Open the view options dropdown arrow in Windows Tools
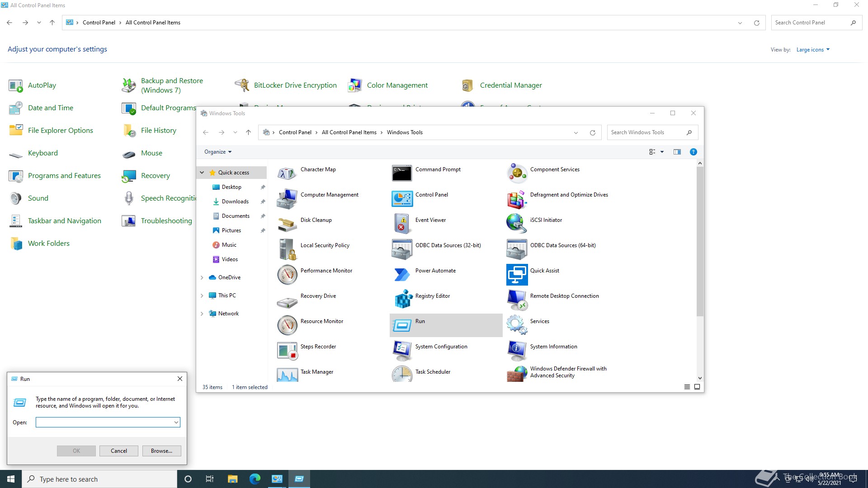The image size is (868, 488). [x=662, y=152]
